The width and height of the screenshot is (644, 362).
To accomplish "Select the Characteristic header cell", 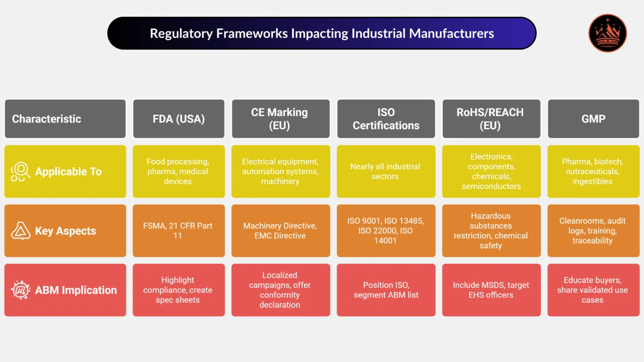I will 64,119.
